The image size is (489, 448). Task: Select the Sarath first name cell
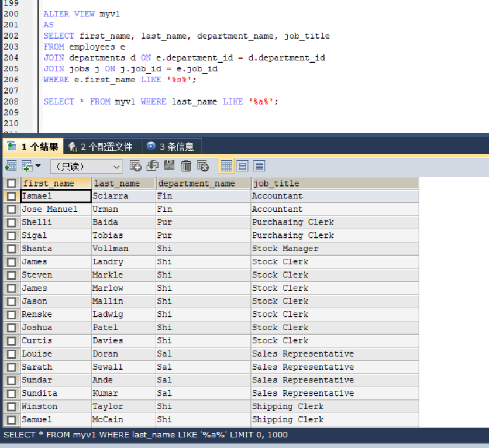coord(56,367)
